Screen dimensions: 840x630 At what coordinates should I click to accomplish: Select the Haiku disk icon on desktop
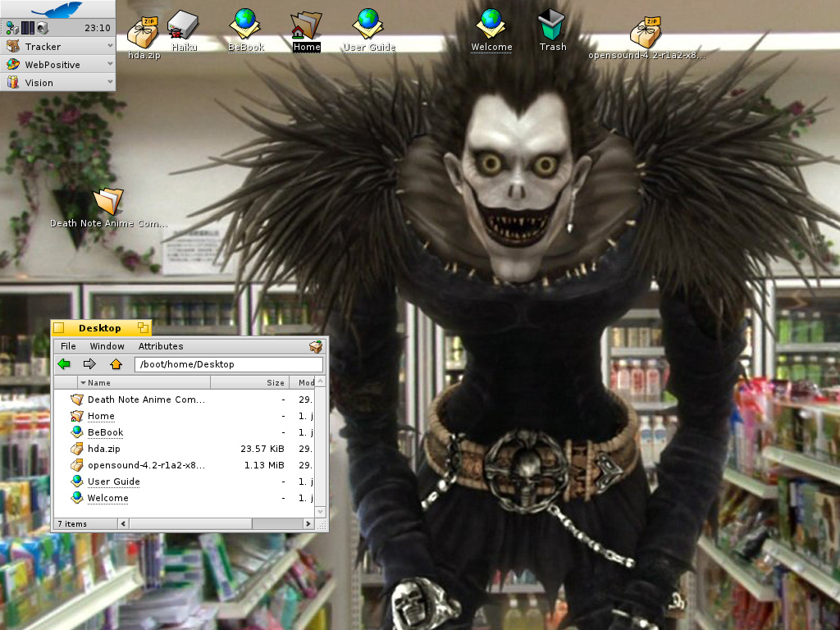183,25
